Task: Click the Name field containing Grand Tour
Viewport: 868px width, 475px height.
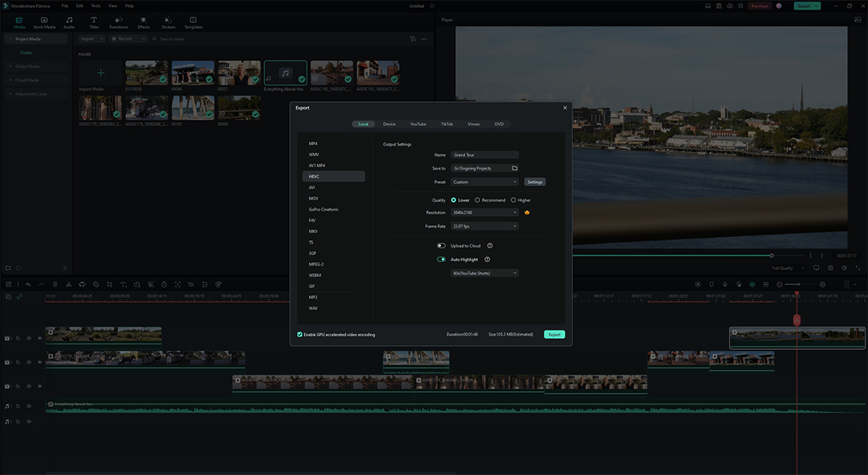Action: coord(484,155)
